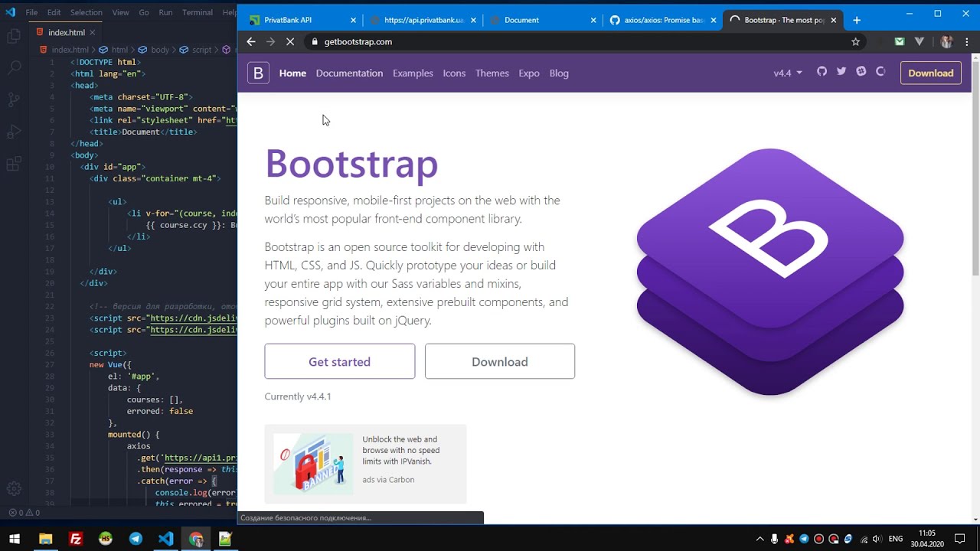Click Themes in Bootstrap navbar
980x551 pixels.
coord(492,73)
